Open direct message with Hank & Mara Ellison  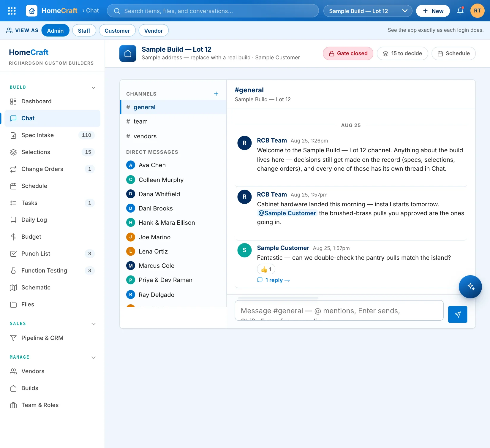coord(173,223)
